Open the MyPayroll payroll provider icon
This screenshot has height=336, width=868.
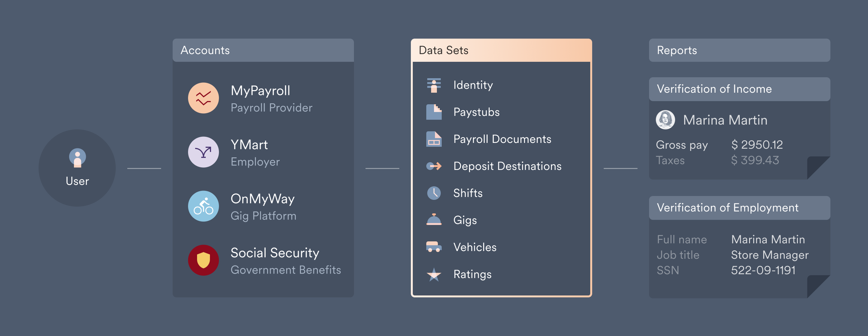[x=203, y=98]
